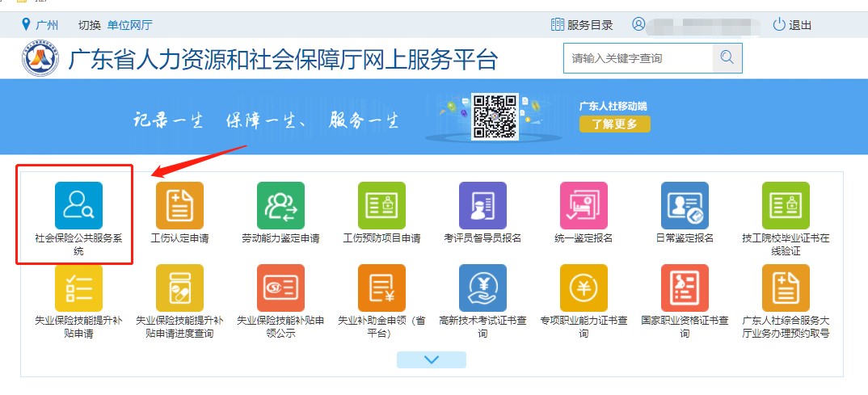Open the 日常鉴定报名 icon
868x395 pixels.
pos(685,205)
